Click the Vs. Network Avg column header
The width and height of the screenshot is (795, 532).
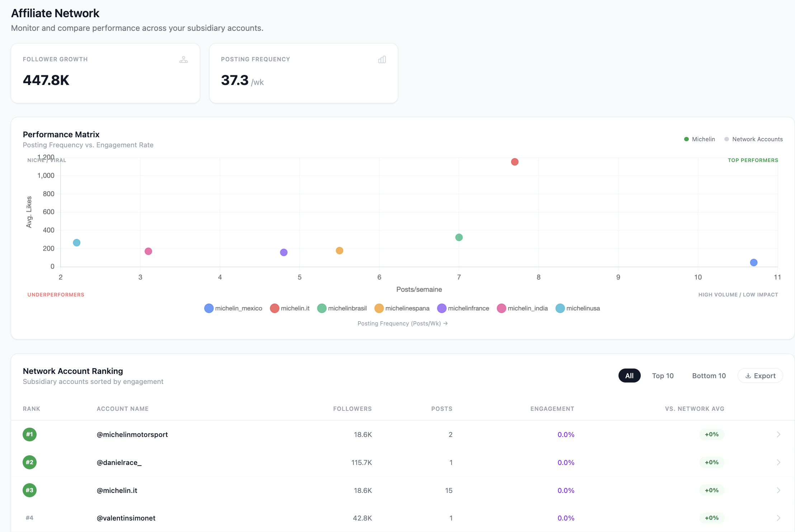pyautogui.click(x=695, y=409)
